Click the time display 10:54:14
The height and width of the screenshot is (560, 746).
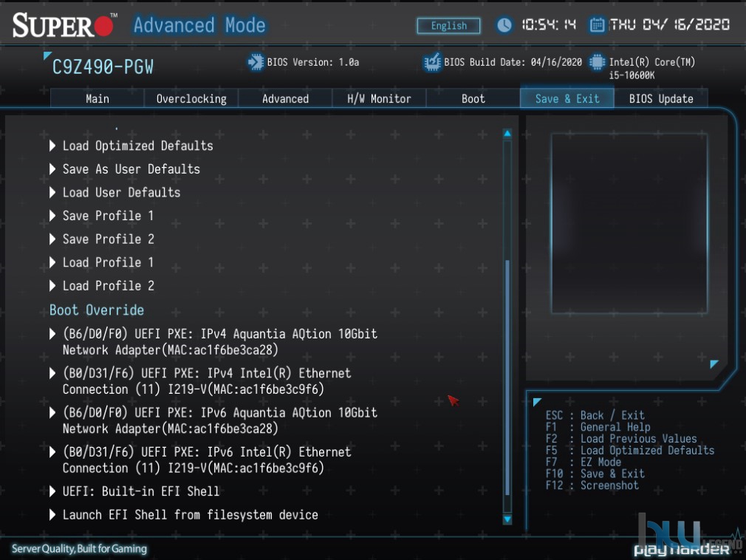pyautogui.click(x=549, y=24)
